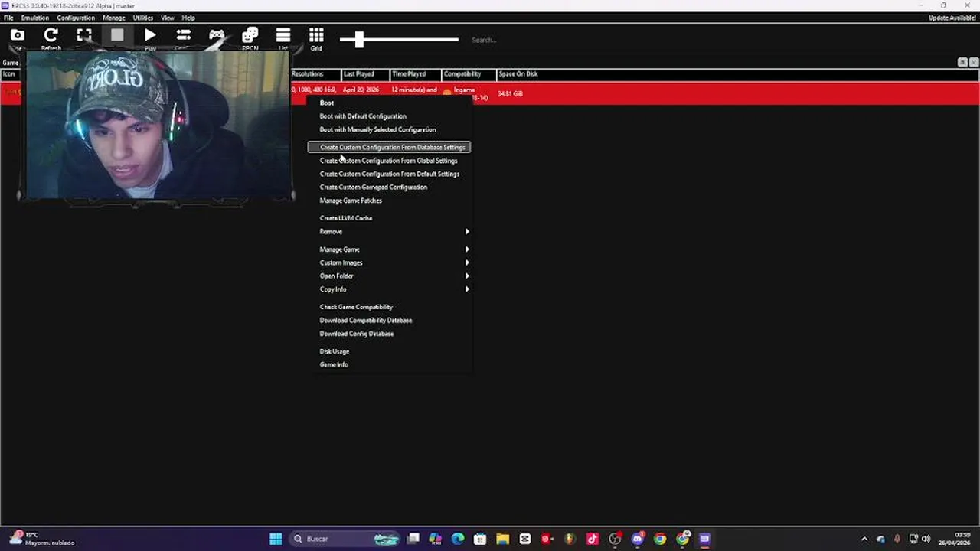Create Custom Configuration From Database Settings

click(390, 147)
